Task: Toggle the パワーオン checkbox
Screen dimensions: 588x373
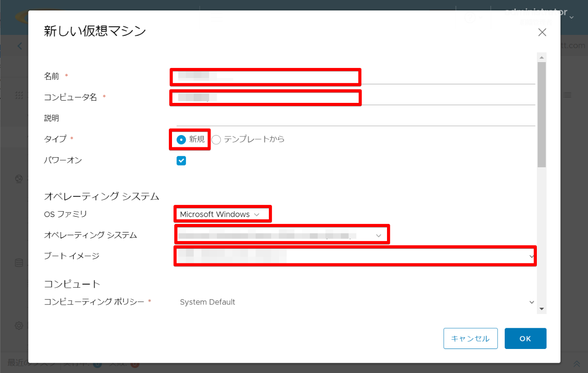Action: pos(181,160)
